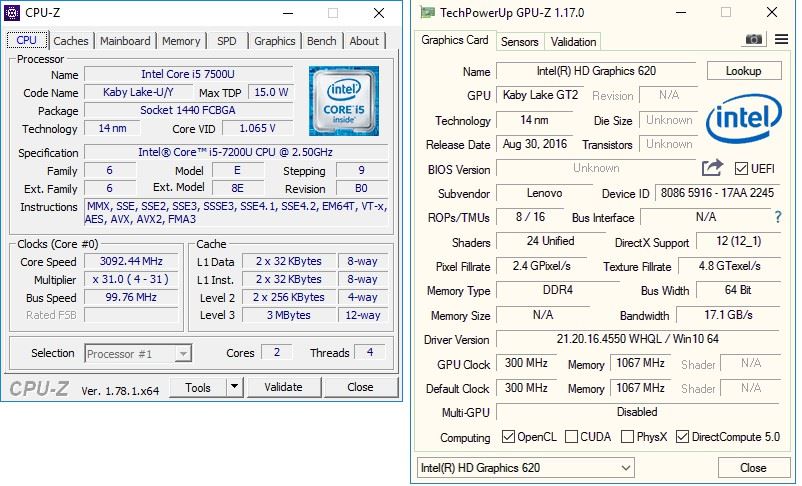This screenshot has width=802, height=486.
Task: Click the ROPs/TMUs 8 / 16 value
Action: click(530, 217)
